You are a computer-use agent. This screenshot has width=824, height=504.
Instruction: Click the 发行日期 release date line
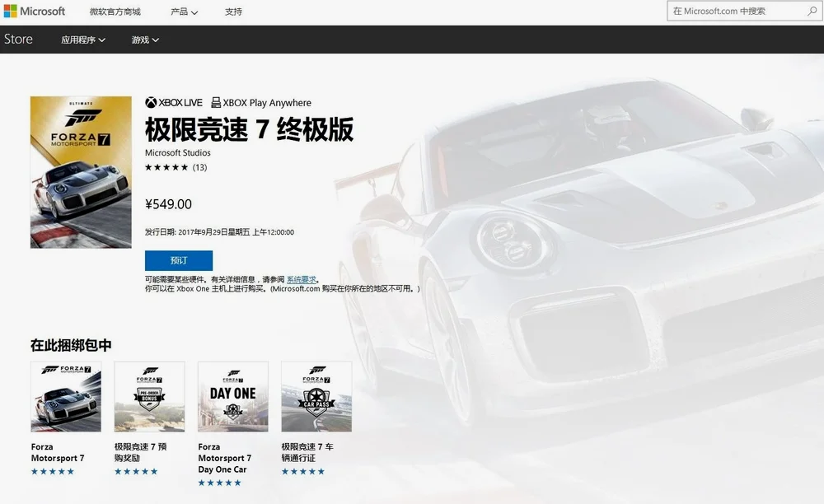pos(220,232)
